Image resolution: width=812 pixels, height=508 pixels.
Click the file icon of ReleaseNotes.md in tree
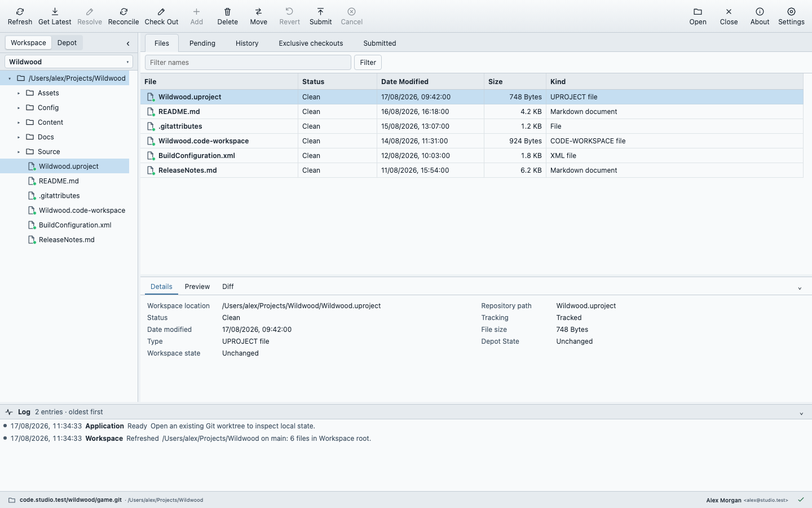tap(32, 240)
